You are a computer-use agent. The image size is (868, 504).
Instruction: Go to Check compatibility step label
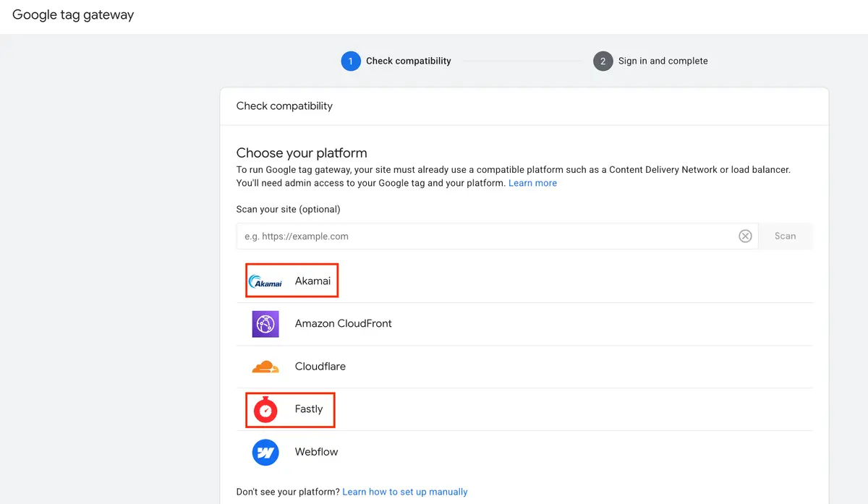point(409,61)
